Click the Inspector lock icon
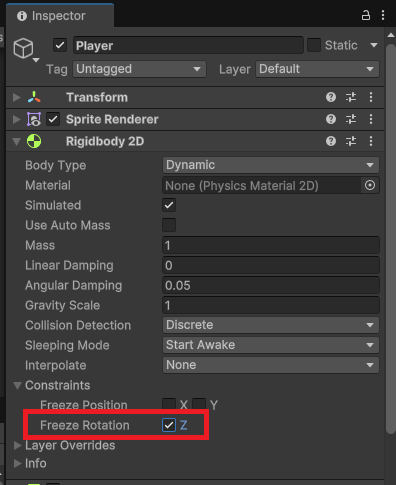The image size is (396, 485). tap(366, 15)
